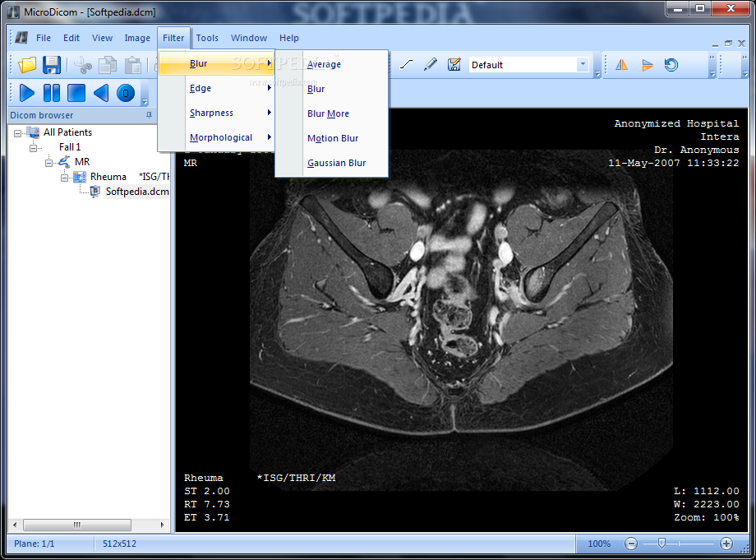Open the Edit menu

71,38
